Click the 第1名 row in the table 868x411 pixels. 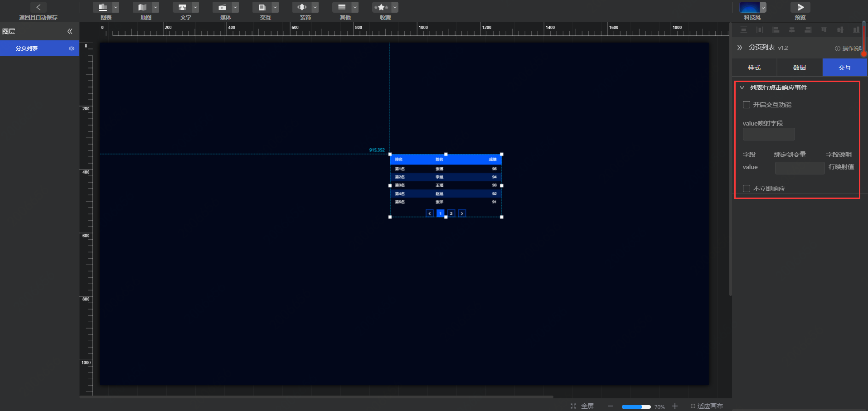[x=446, y=169]
